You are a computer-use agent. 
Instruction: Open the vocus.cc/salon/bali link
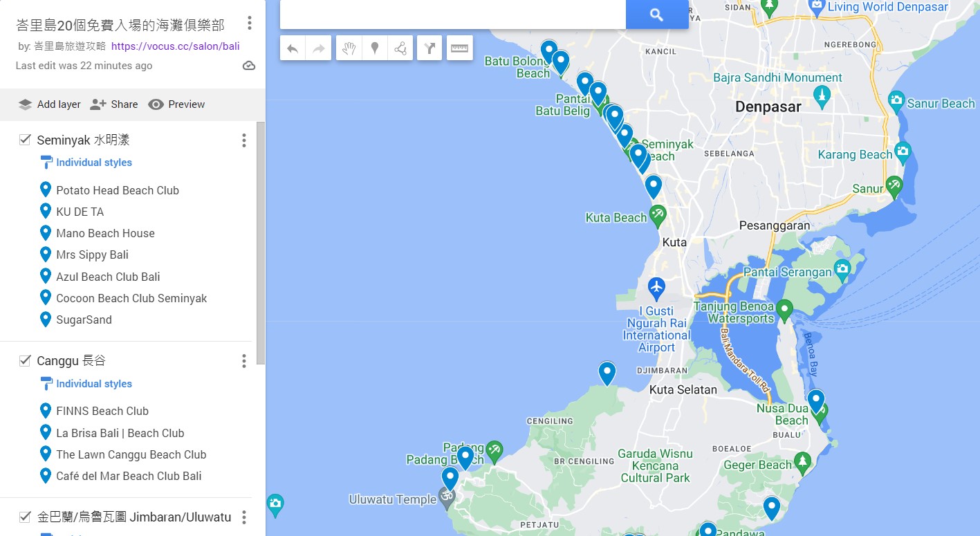pos(175,46)
